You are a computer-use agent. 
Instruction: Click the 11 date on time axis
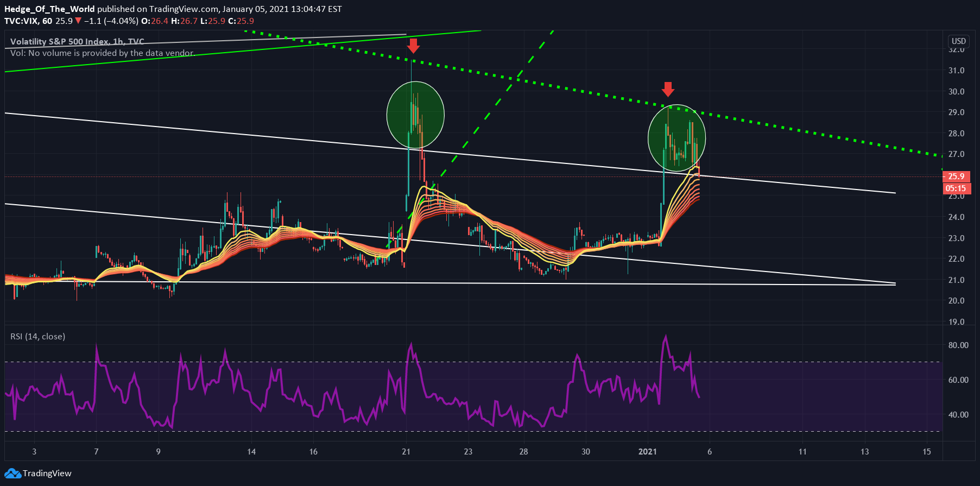pyautogui.click(x=802, y=452)
